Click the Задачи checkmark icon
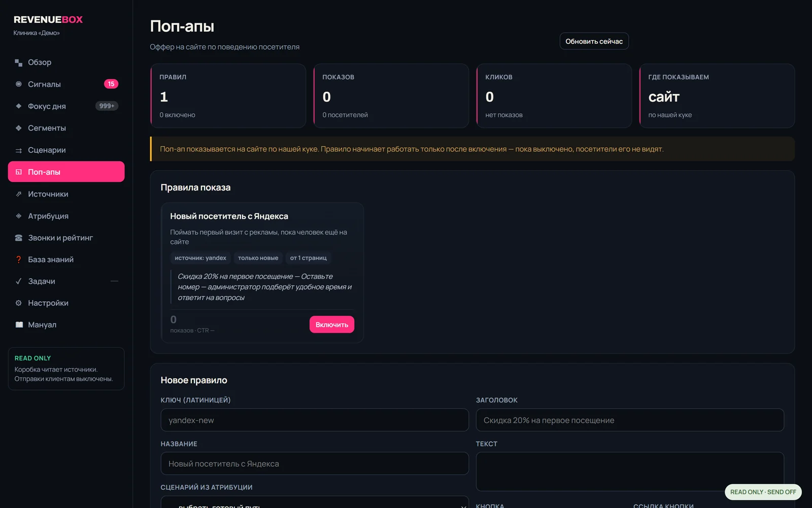 tap(19, 281)
